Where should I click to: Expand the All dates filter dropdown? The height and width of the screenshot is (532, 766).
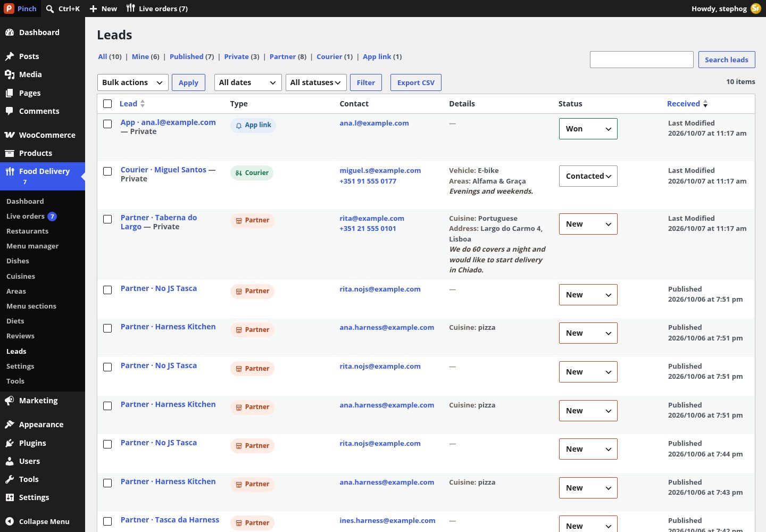[248, 82]
